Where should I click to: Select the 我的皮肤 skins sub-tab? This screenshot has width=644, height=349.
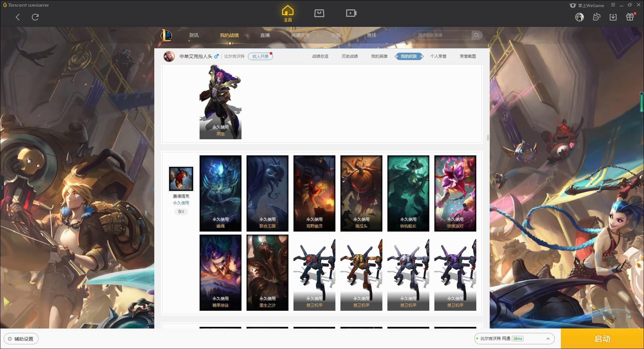click(409, 56)
